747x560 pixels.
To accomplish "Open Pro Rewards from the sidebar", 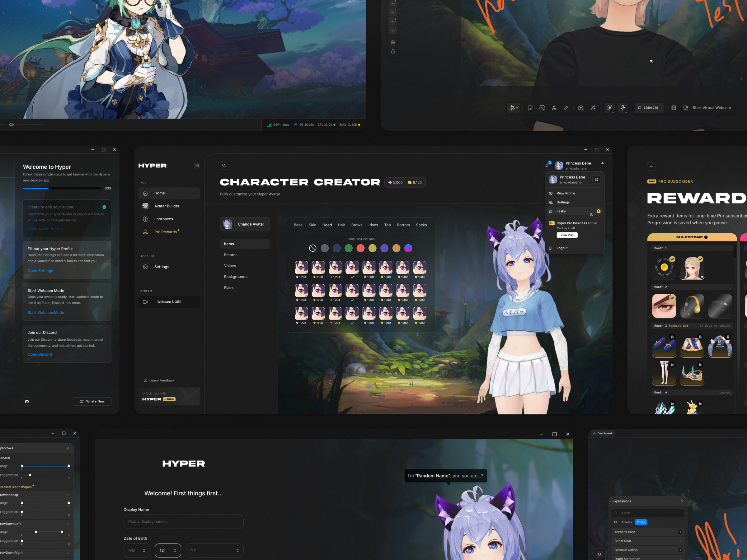I will [x=166, y=232].
